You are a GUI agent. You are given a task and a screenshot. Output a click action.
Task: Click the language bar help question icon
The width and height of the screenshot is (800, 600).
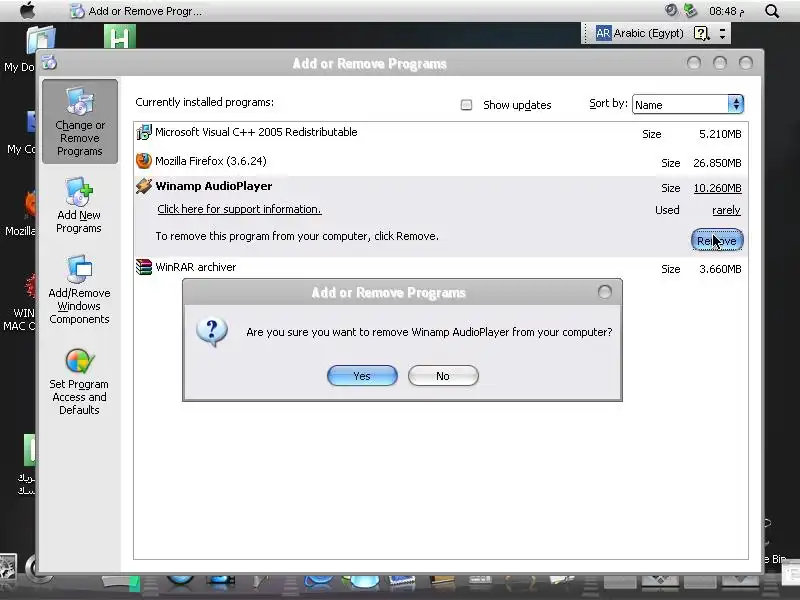click(x=702, y=34)
